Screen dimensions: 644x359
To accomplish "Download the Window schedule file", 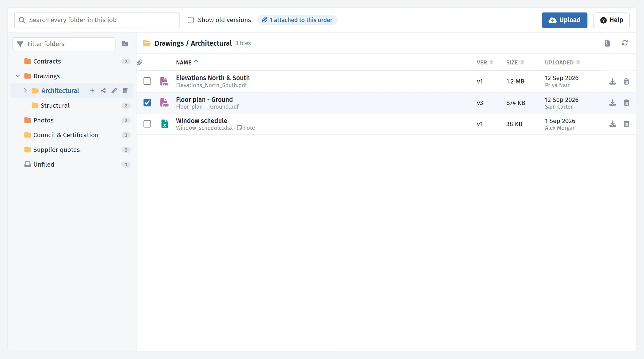I will 612,124.
